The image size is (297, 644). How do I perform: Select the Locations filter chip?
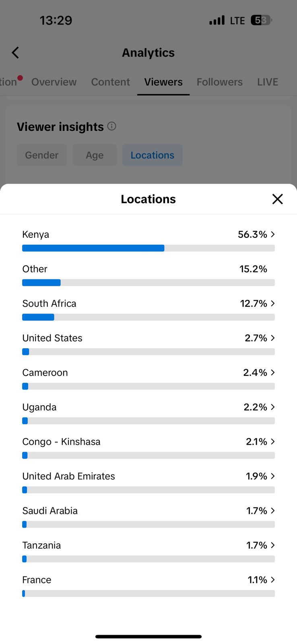[152, 155]
